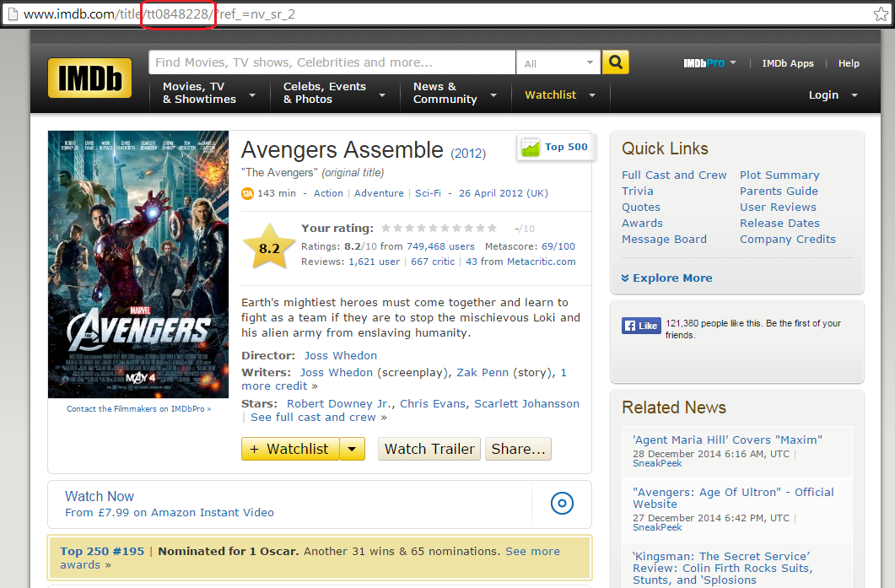Click the page icon in address bar
This screenshot has height=588, width=895.
12,14
